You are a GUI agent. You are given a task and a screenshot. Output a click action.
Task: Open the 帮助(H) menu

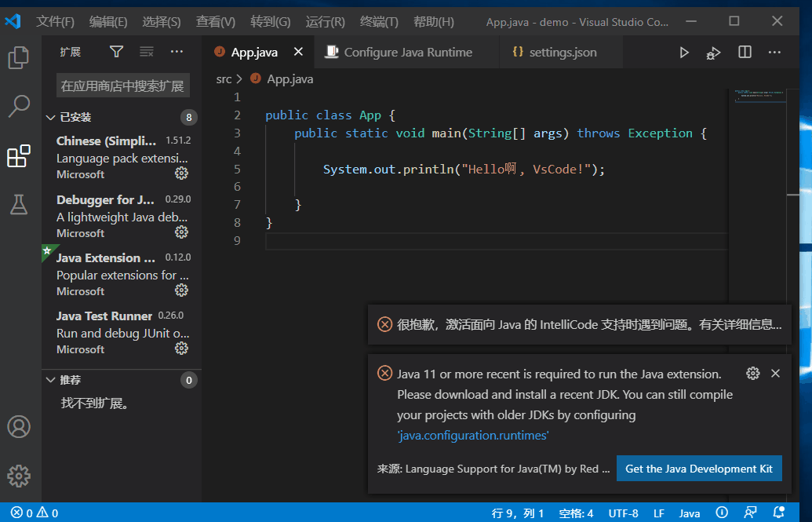click(433, 22)
